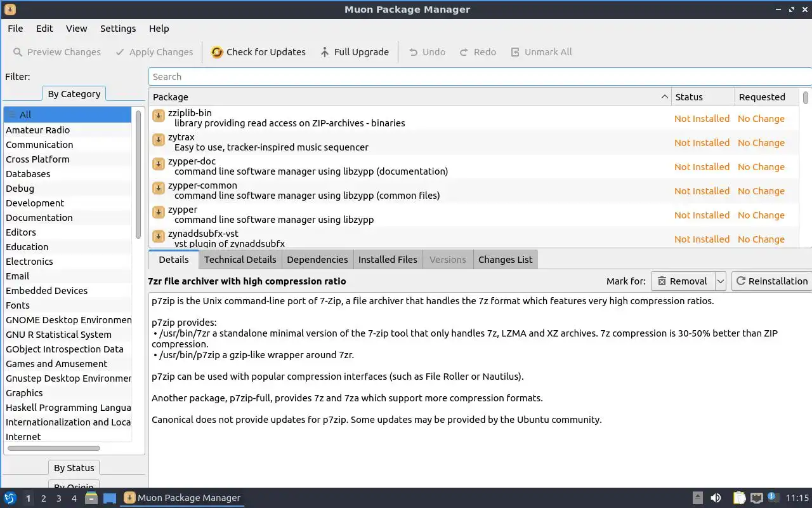812x508 pixels.
Task: Select the Databases category
Action: pyautogui.click(x=67, y=174)
